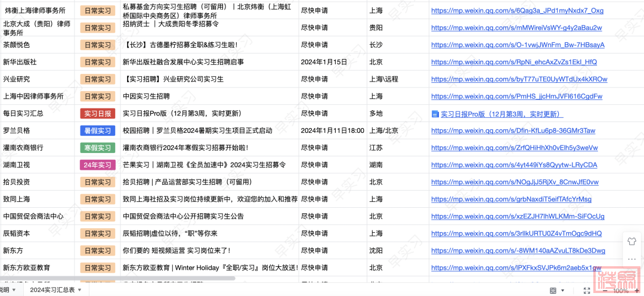Open the three-dot more options button

(x=632, y=259)
